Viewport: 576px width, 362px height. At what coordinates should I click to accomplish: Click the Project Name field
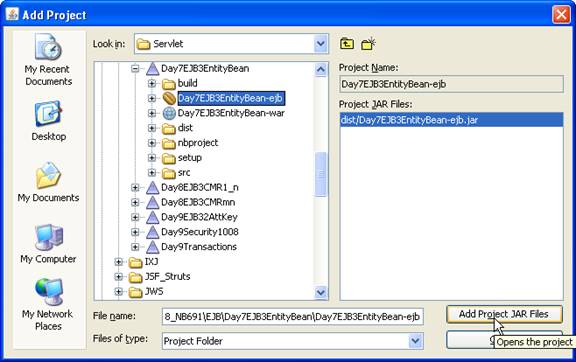point(451,84)
